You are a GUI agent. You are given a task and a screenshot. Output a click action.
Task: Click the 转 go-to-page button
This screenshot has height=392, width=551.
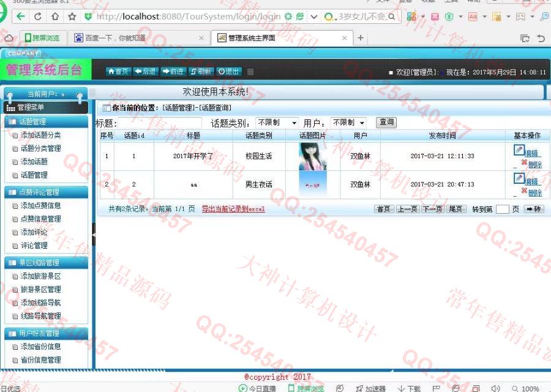pos(534,209)
